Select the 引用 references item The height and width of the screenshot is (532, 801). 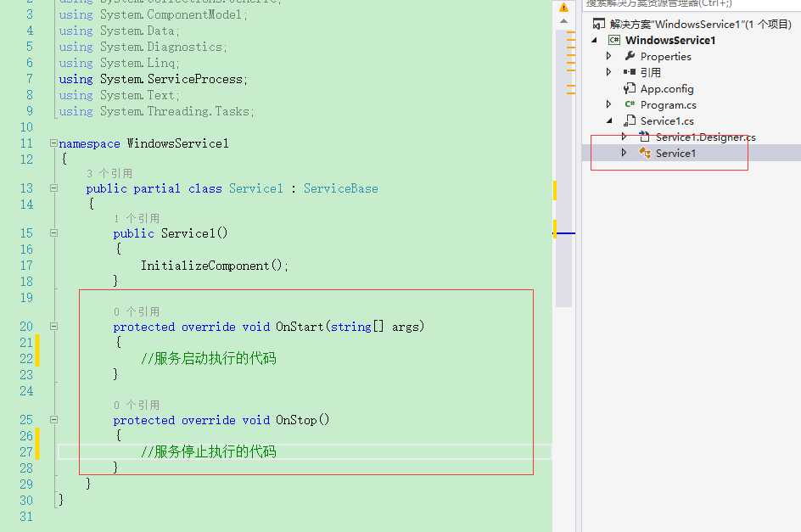tap(650, 72)
